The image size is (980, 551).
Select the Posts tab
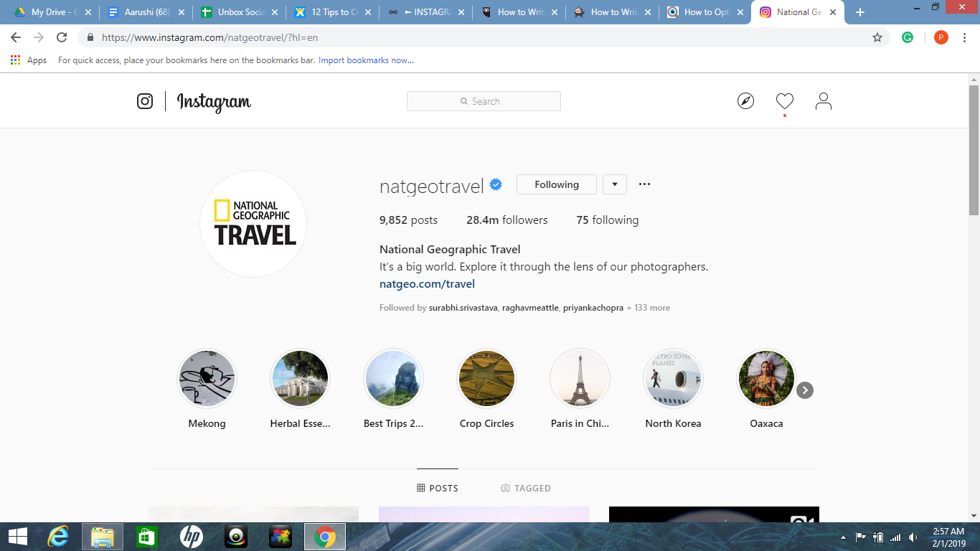[x=437, y=488]
